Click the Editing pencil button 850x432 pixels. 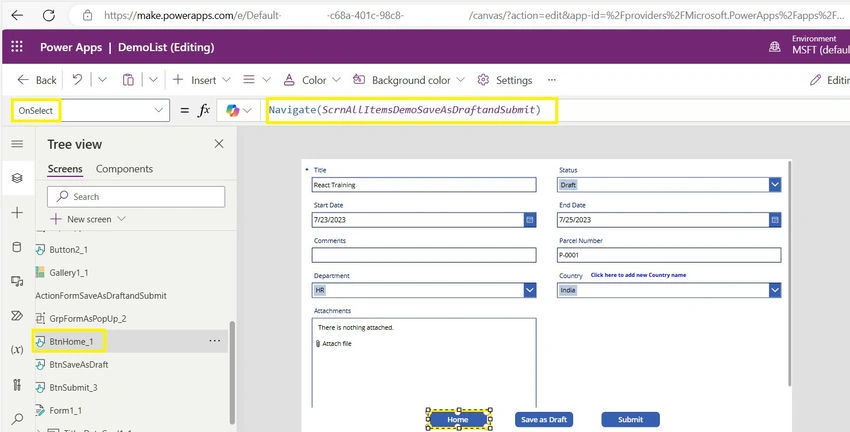point(829,80)
